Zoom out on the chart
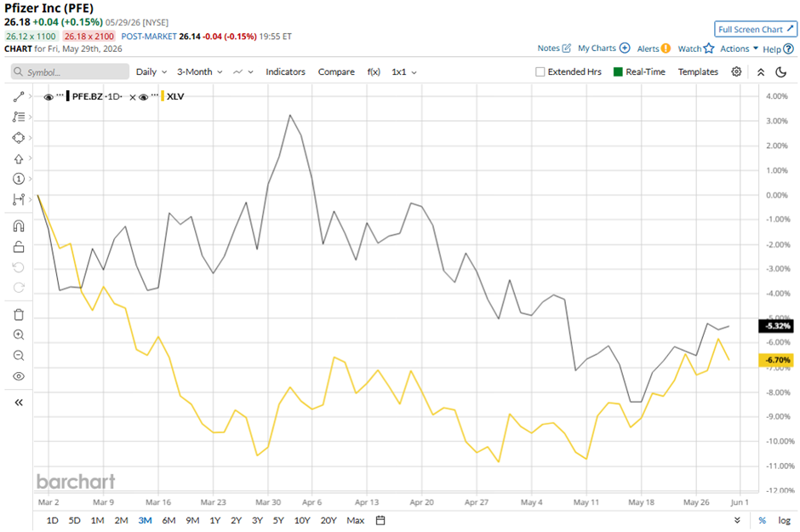This screenshot has height=532, width=800. [x=19, y=356]
